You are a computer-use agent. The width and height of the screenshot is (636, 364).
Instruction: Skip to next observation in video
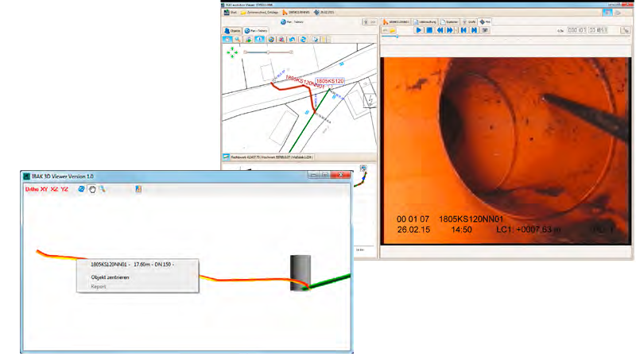pyautogui.click(x=474, y=30)
